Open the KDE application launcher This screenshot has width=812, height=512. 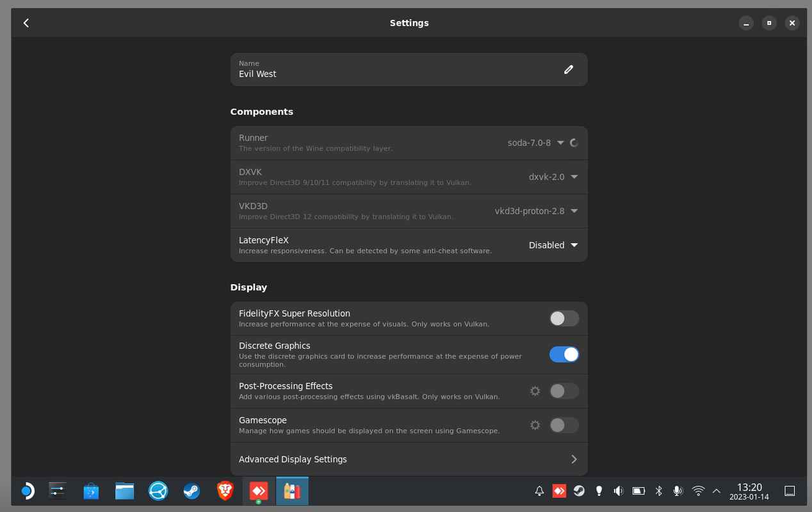(26, 491)
